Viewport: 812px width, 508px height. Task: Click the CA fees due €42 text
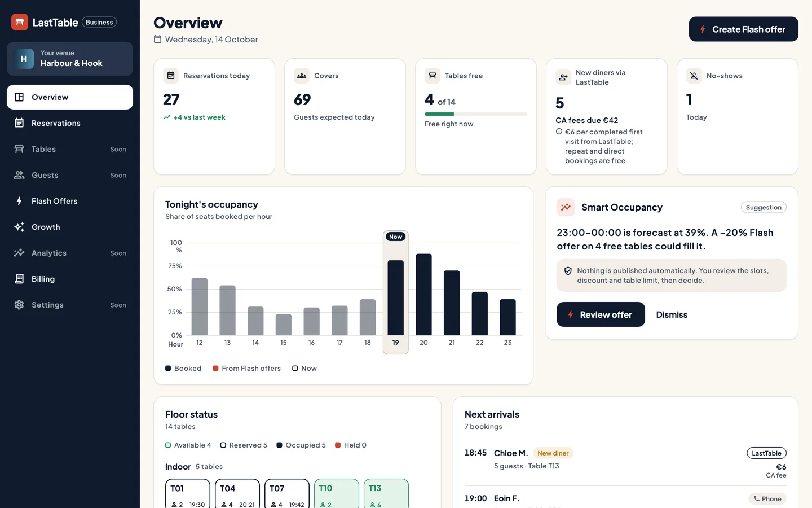(x=587, y=120)
